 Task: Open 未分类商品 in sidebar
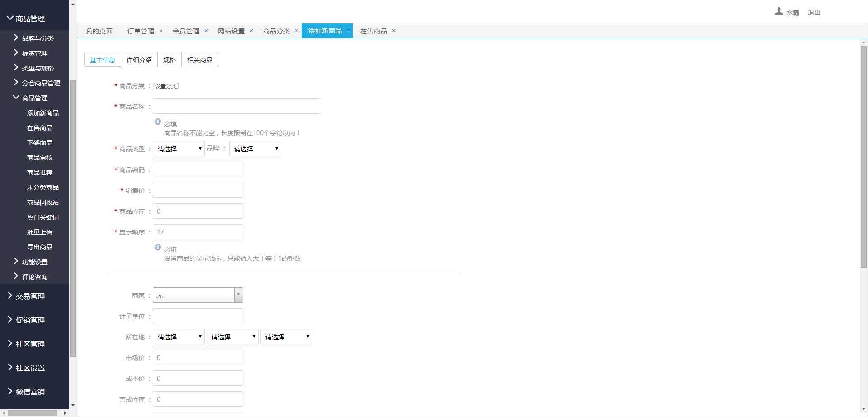(43, 187)
